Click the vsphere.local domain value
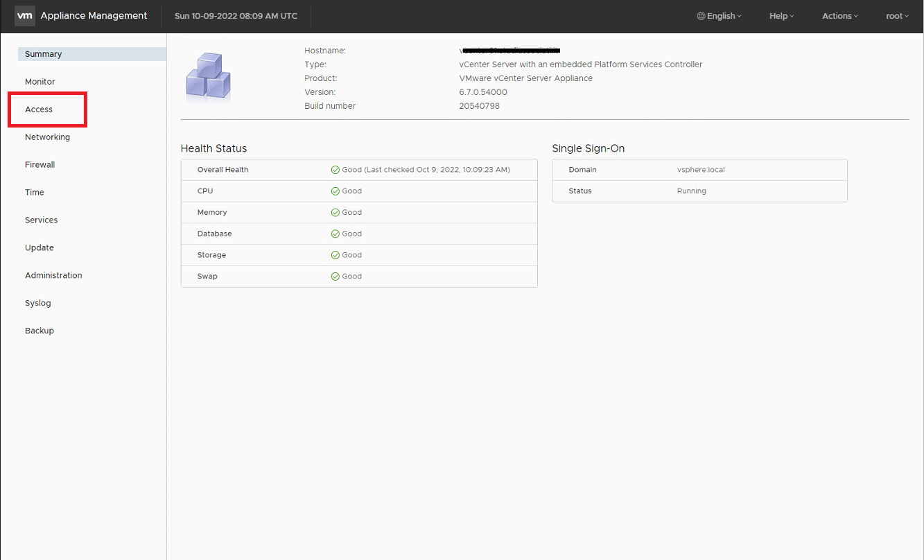 [x=701, y=170]
